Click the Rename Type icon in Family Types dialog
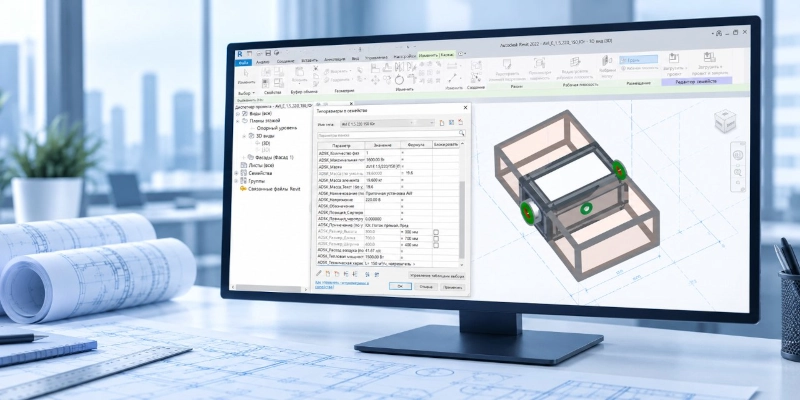800x400 pixels. [451, 122]
